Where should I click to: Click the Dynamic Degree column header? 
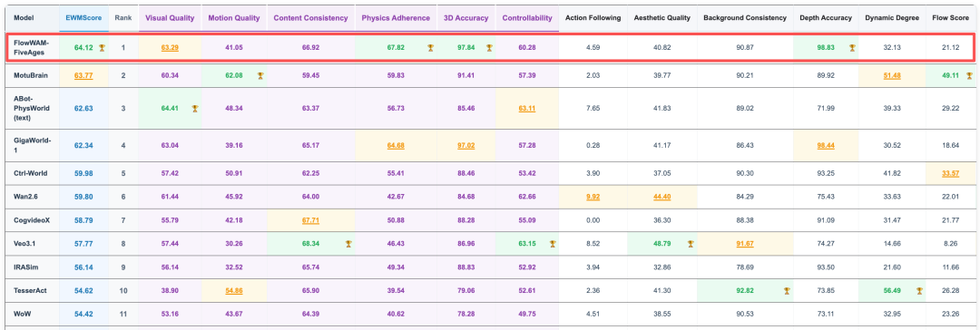coord(892,18)
